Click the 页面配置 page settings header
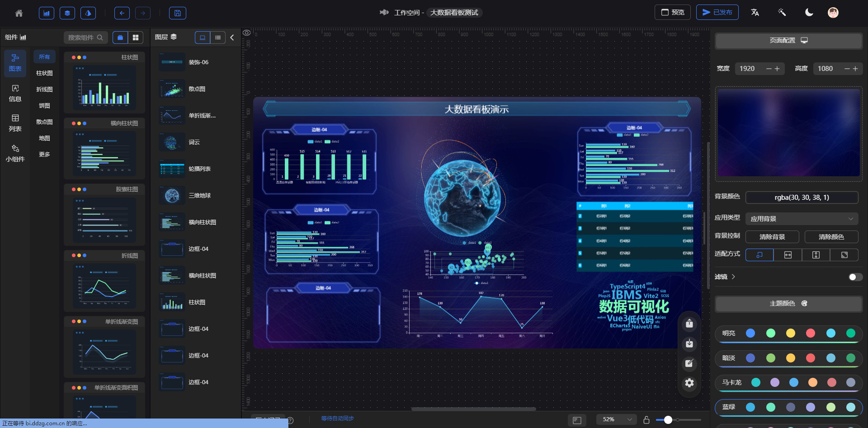The width and height of the screenshot is (868, 428). pos(788,41)
